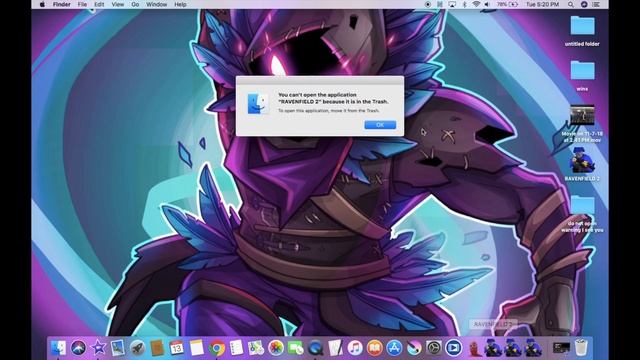The image size is (640, 360).
Task: Open Calendar from the Dock
Action: pyautogui.click(x=177, y=348)
